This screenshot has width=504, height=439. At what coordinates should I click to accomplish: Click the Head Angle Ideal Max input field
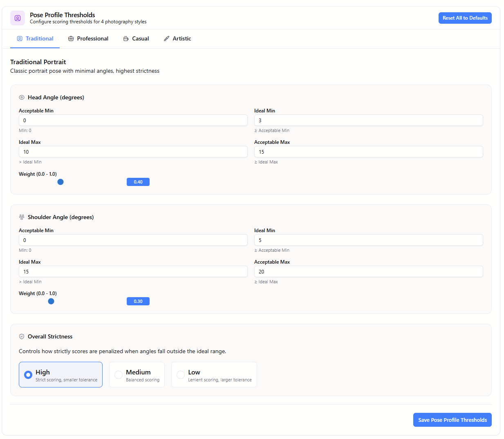point(133,152)
